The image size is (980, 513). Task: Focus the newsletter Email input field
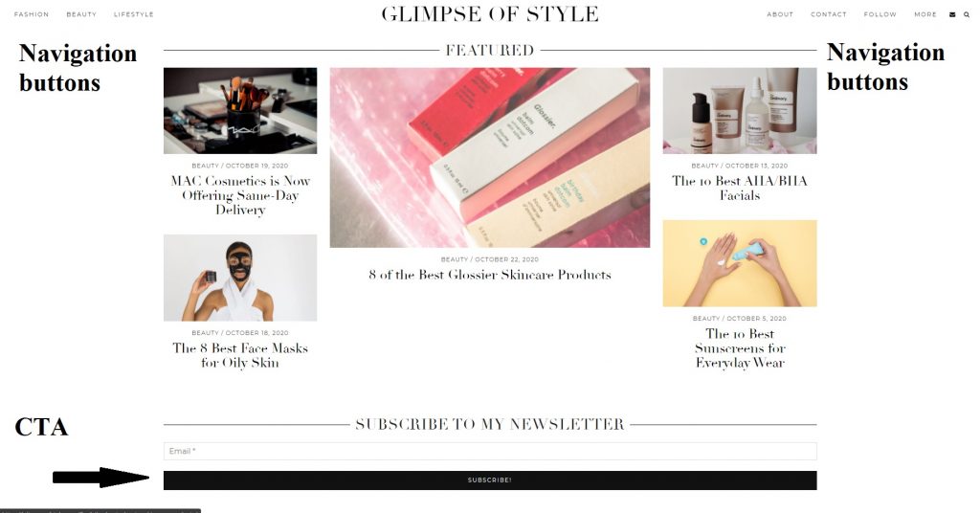490,451
